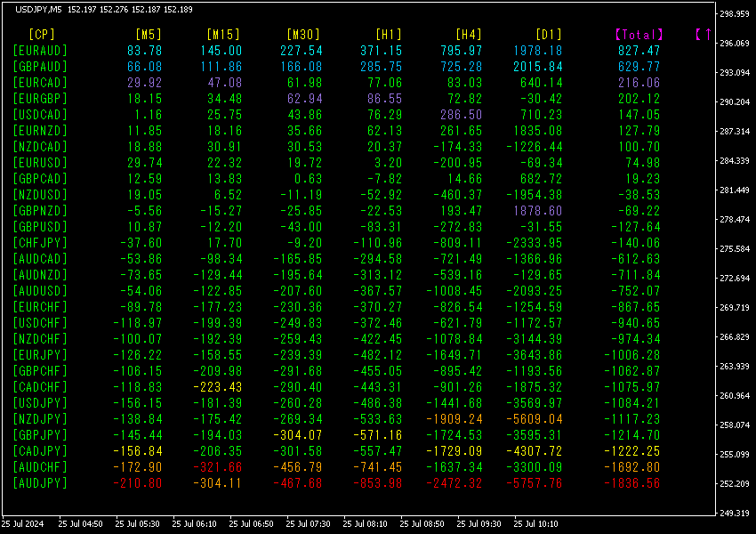Select the [NZDCHF] pair label
The height and width of the screenshot is (534, 756).
coord(40,338)
